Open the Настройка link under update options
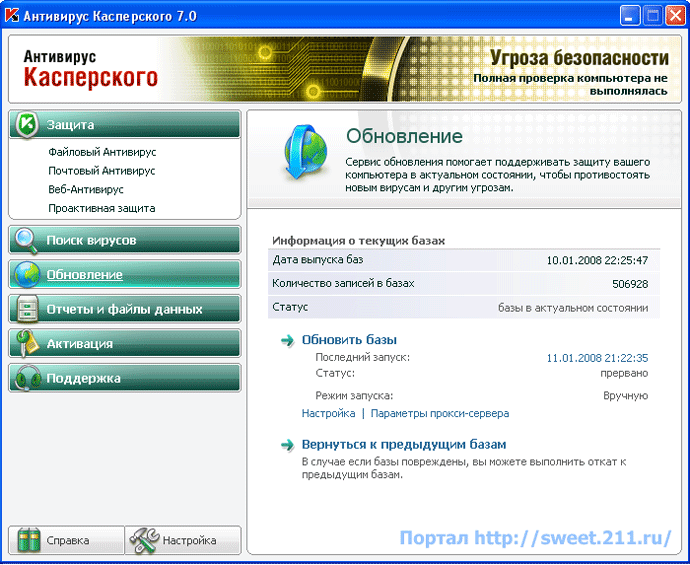The image size is (690, 565). 328,414
